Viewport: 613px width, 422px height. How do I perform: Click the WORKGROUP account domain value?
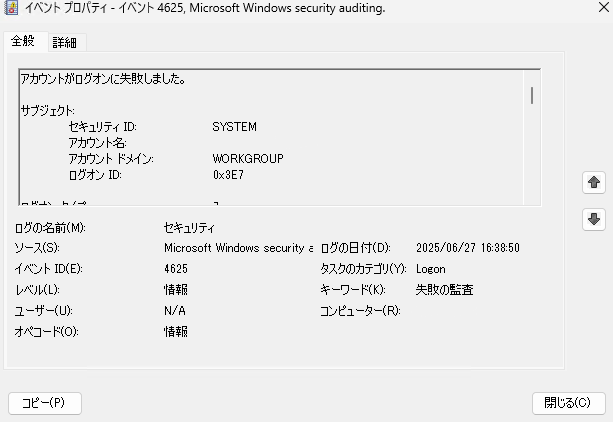click(248, 158)
